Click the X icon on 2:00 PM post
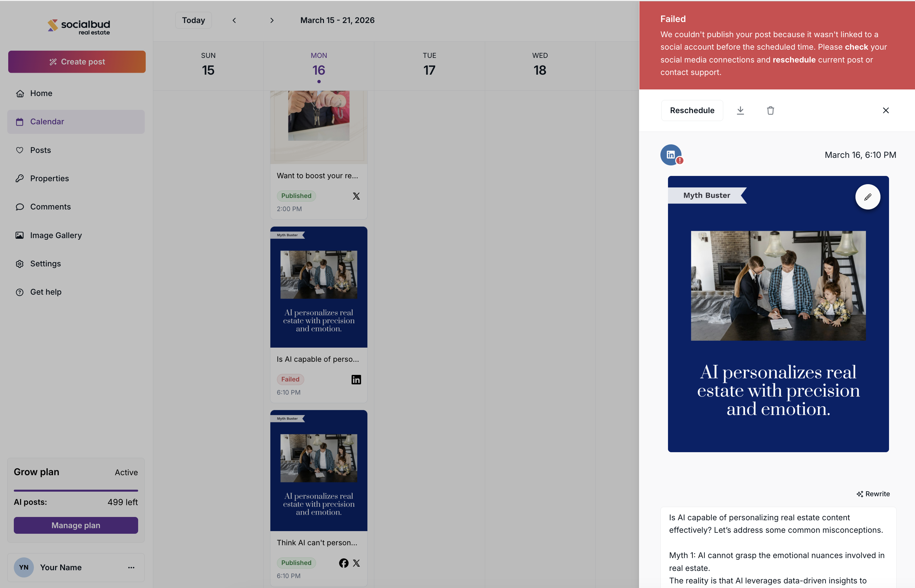The width and height of the screenshot is (915, 588). tap(356, 196)
